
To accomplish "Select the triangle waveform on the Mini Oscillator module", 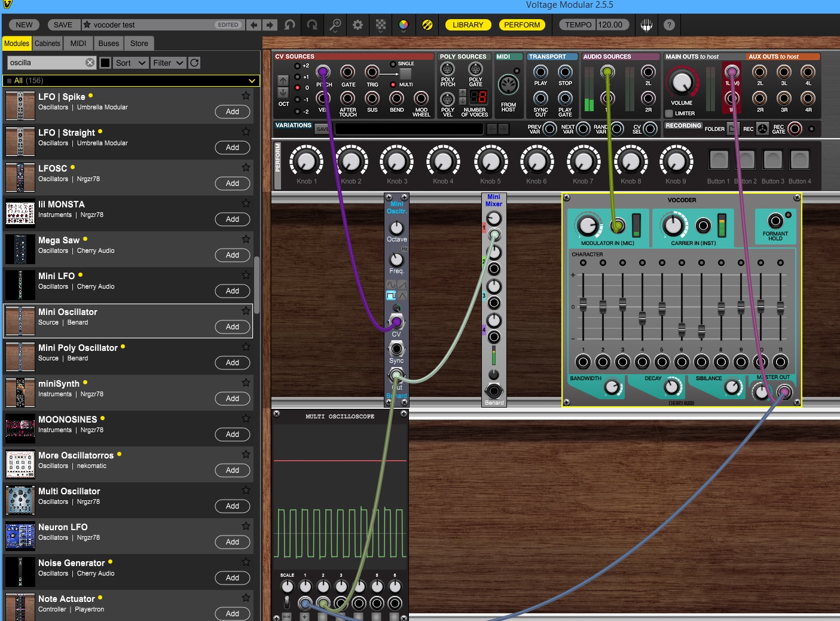I will [x=403, y=295].
